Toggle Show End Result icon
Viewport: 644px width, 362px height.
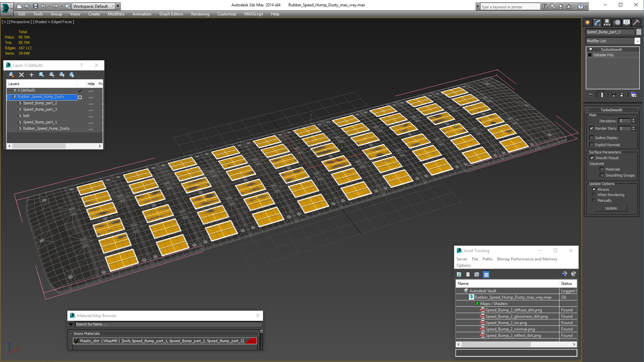point(602,95)
